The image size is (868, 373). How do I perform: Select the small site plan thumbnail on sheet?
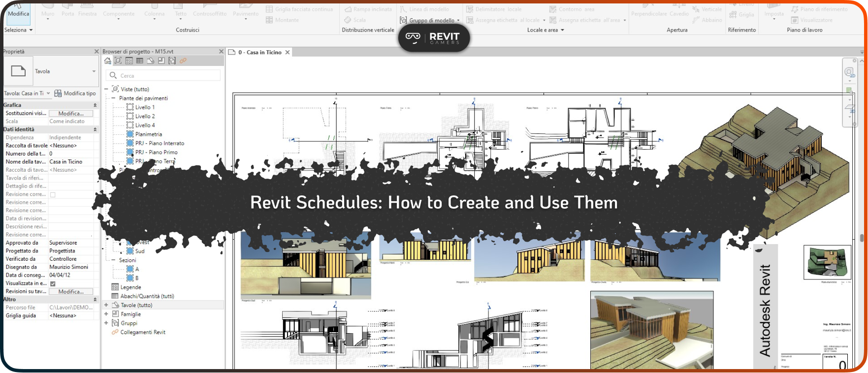pos(827,262)
